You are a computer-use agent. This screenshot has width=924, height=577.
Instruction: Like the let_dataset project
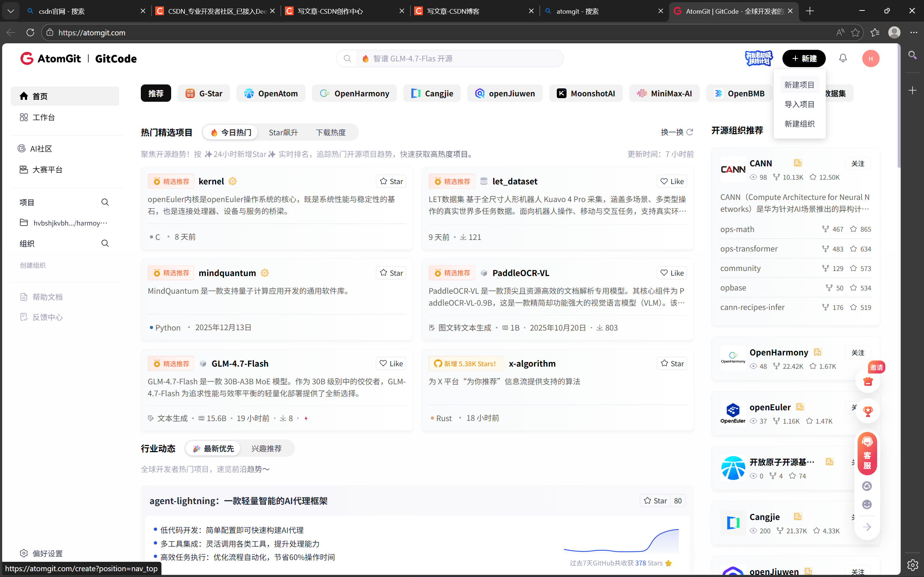pyautogui.click(x=672, y=181)
